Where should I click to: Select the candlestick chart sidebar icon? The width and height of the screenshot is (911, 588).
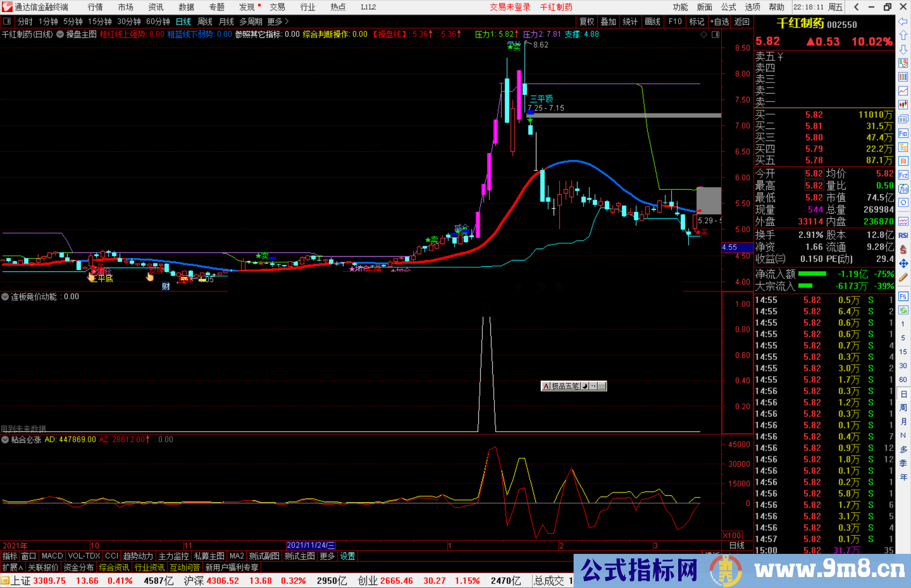[x=903, y=105]
